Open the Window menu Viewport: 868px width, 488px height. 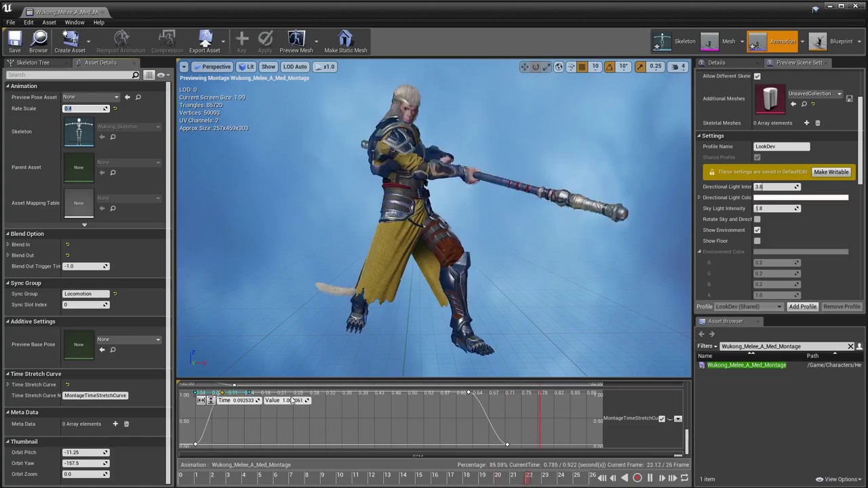(75, 22)
